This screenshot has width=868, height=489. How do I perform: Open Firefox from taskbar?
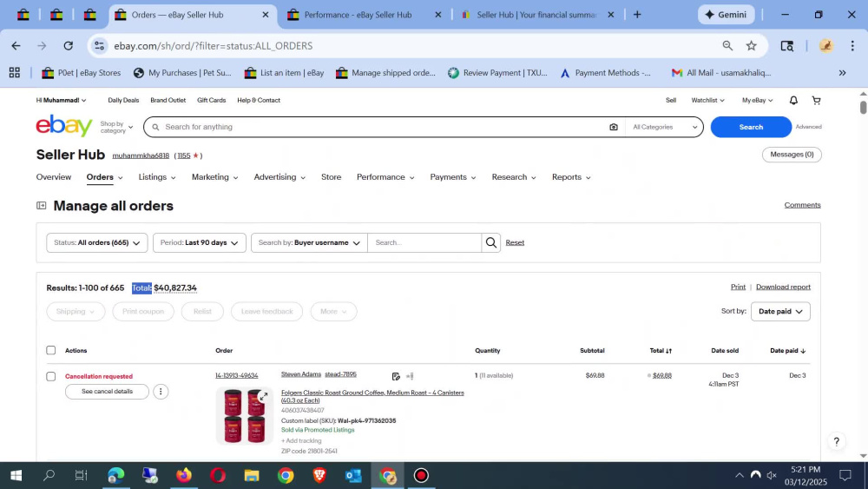(x=184, y=475)
